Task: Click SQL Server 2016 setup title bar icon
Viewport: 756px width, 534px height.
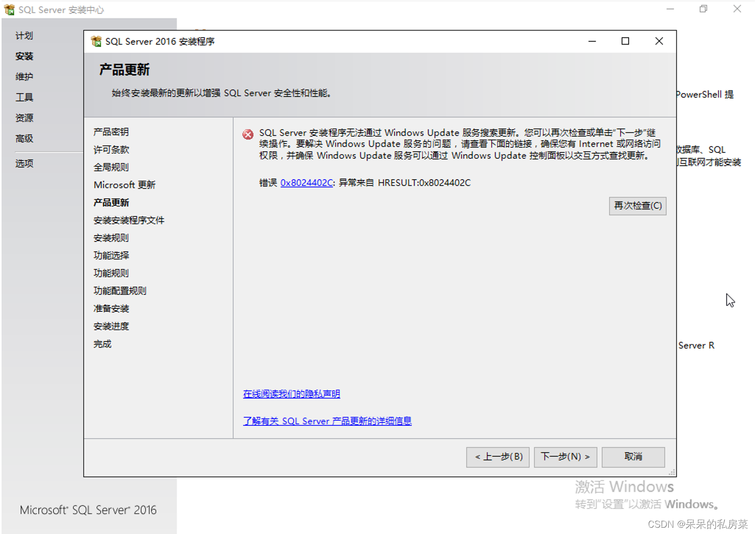Action: point(96,41)
